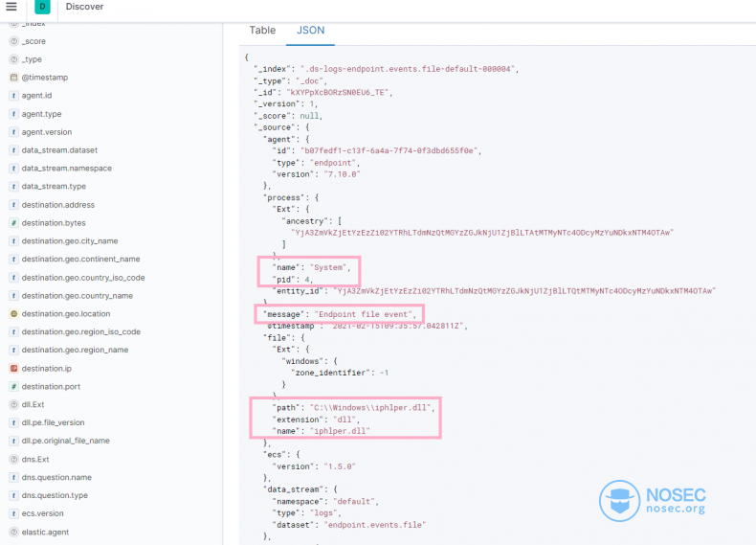
Task: Open the hamburger navigation menu
Action: click(11, 7)
